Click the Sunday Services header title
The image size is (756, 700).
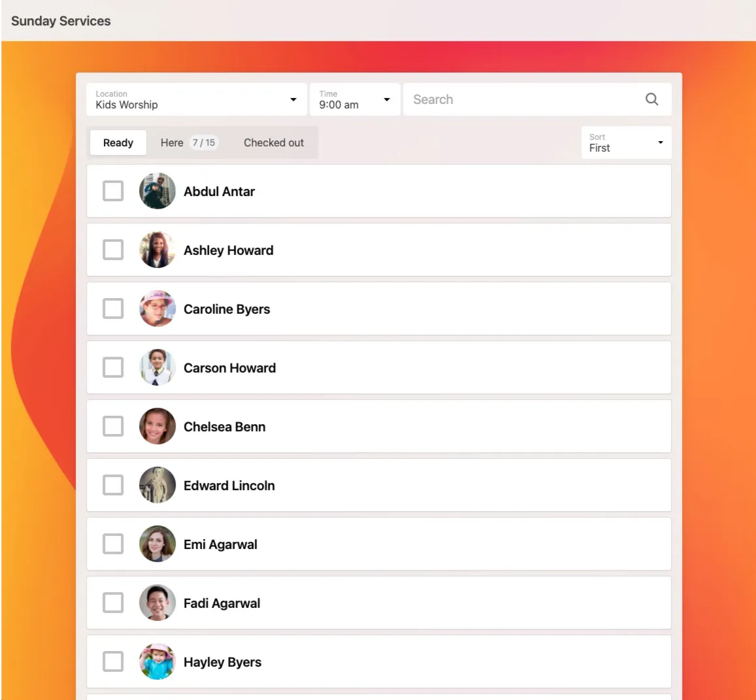coord(61,21)
